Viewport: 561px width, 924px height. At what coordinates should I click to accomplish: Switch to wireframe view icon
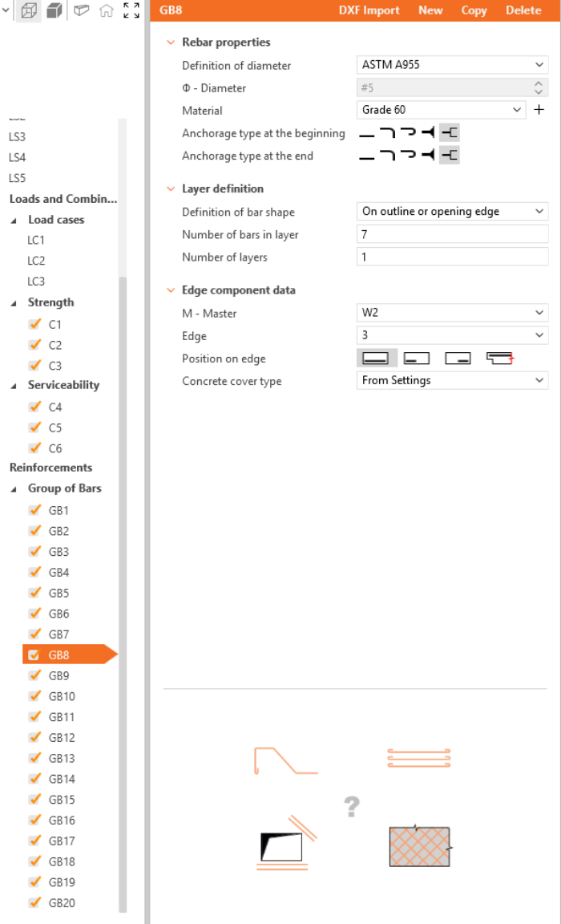[30, 11]
